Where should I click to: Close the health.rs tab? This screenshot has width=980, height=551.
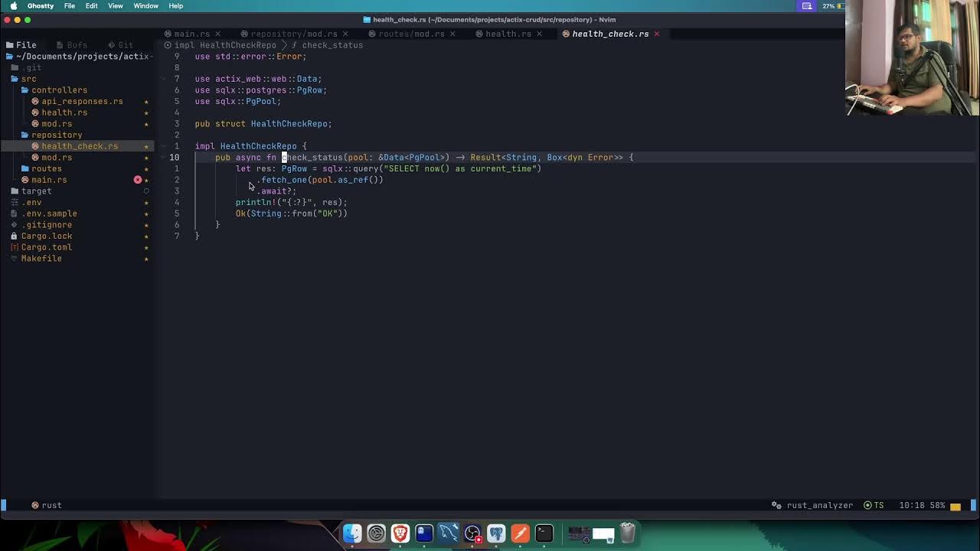pyautogui.click(x=540, y=34)
